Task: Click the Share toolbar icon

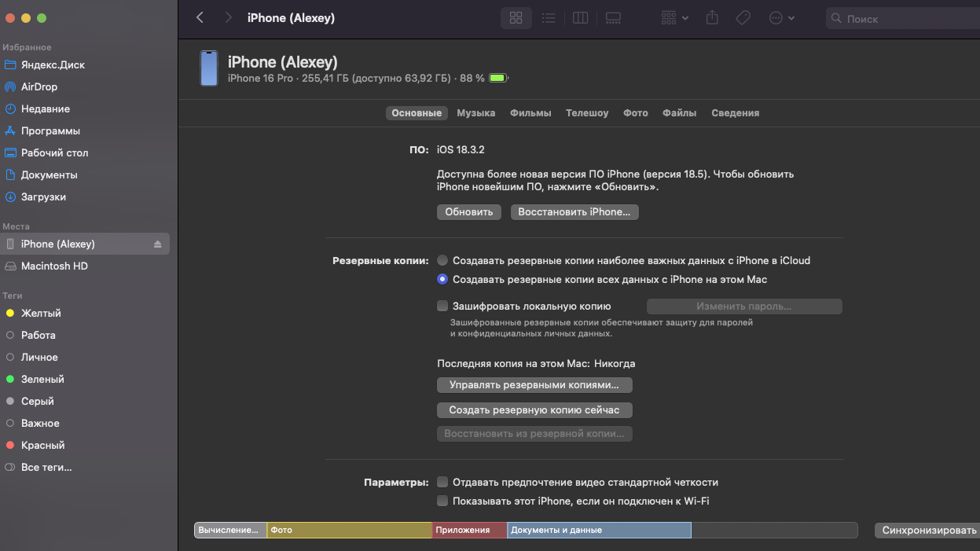Action: click(712, 17)
